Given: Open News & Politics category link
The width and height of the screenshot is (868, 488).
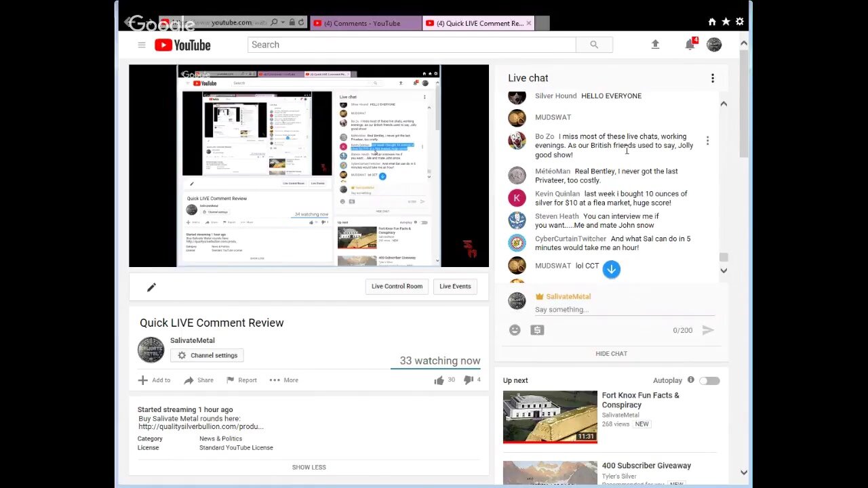Looking at the screenshot, I should [x=220, y=439].
